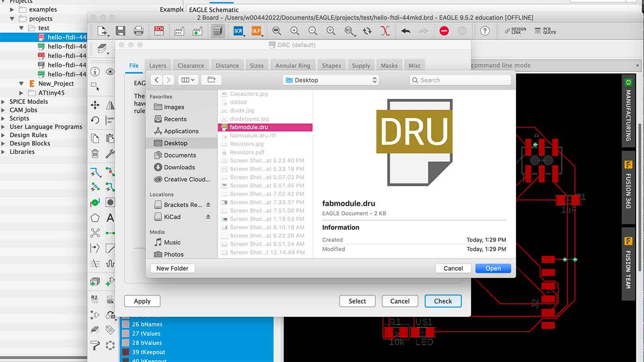
Task: Select the Copy tool in the left toolbar
Action: 95,138
